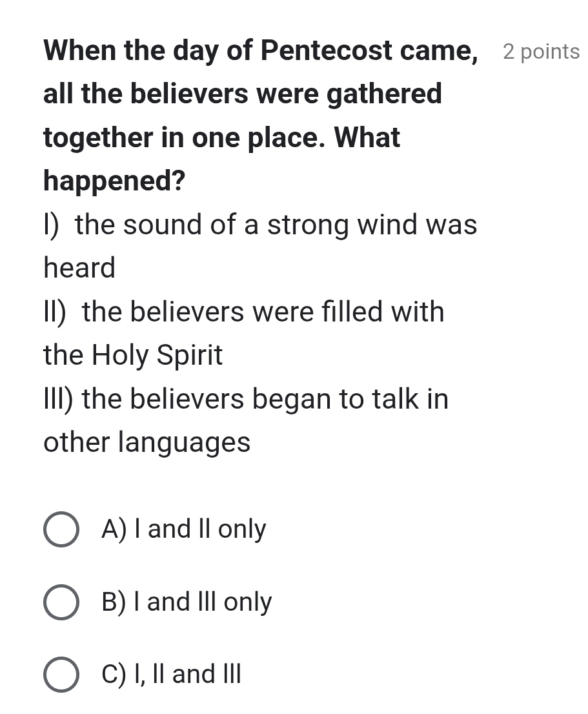Click the answer text 'C) I, II and III'
The width and height of the screenshot is (588, 714).
pos(172,674)
